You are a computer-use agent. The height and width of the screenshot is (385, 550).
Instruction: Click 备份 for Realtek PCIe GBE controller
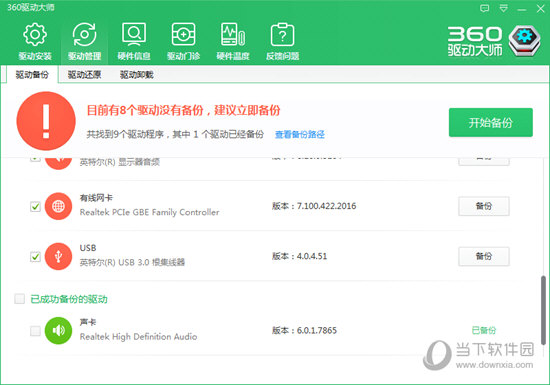pyautogui.click(x=484, y=206)
